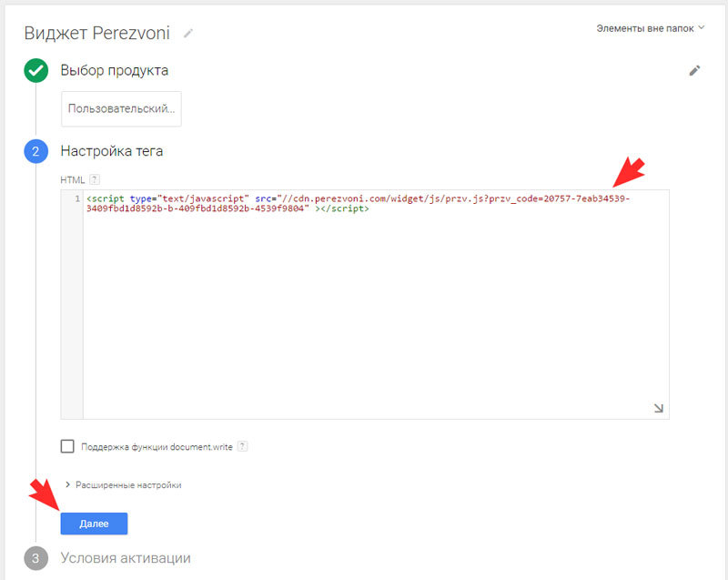Click the code editor resize arrow icon
The height and width of the screenshot is (580, 728).
[658, 408]
